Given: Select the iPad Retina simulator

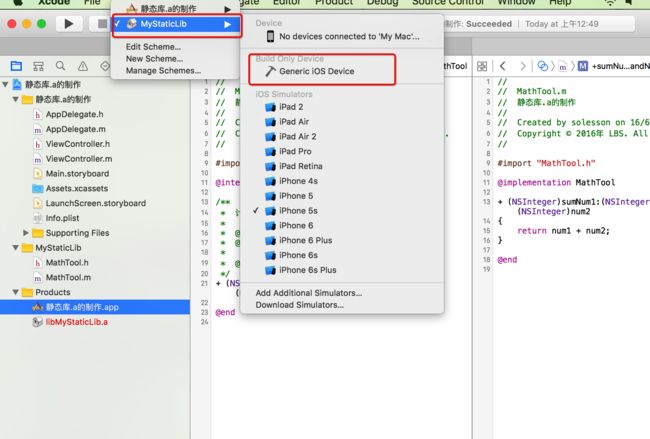Looking at the screenshot, I should point(301,166).
